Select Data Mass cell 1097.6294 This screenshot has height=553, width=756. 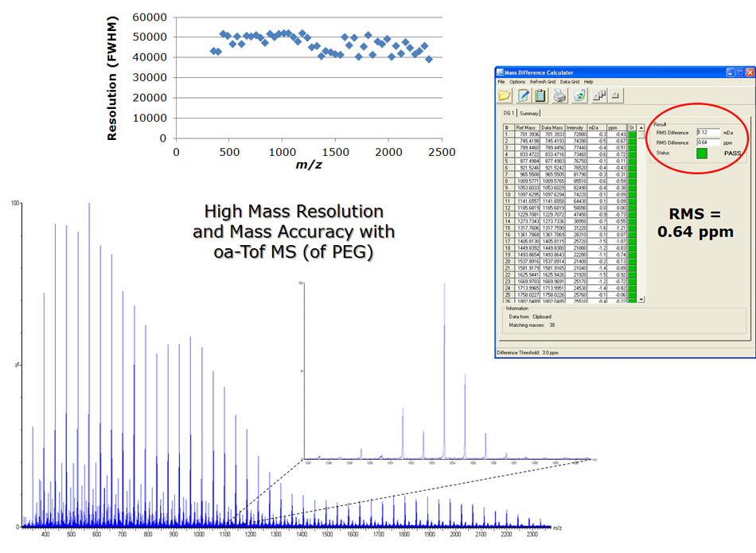pyautogui.click(x=552, y=194)
